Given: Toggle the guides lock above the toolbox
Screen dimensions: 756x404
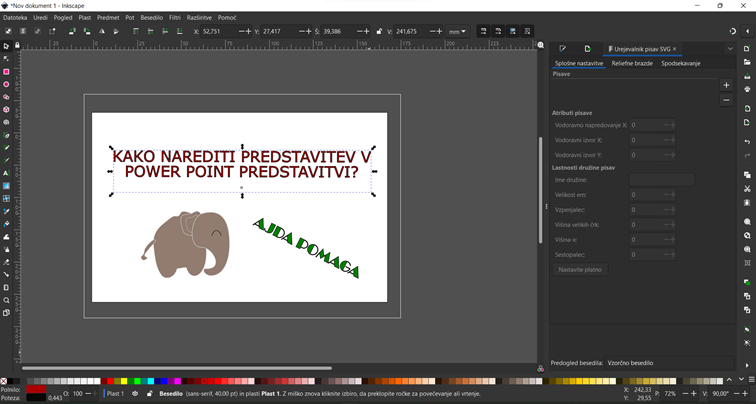Looking at the screenshot, I should click(x=17, y=45).
